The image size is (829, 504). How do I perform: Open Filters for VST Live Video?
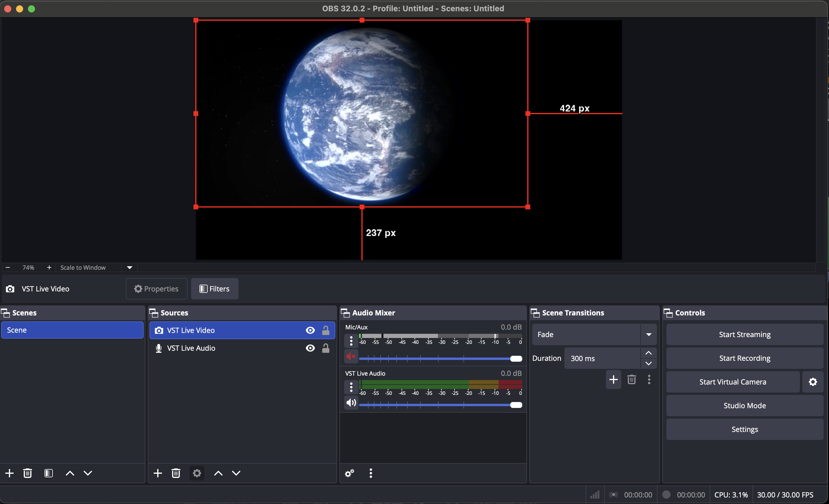[215, 288]
